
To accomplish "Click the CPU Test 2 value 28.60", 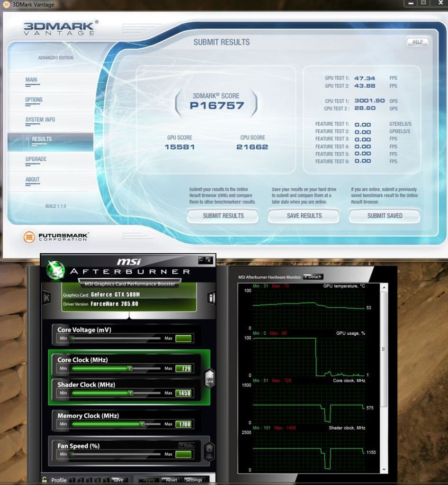I will click(x=365, y=108).
